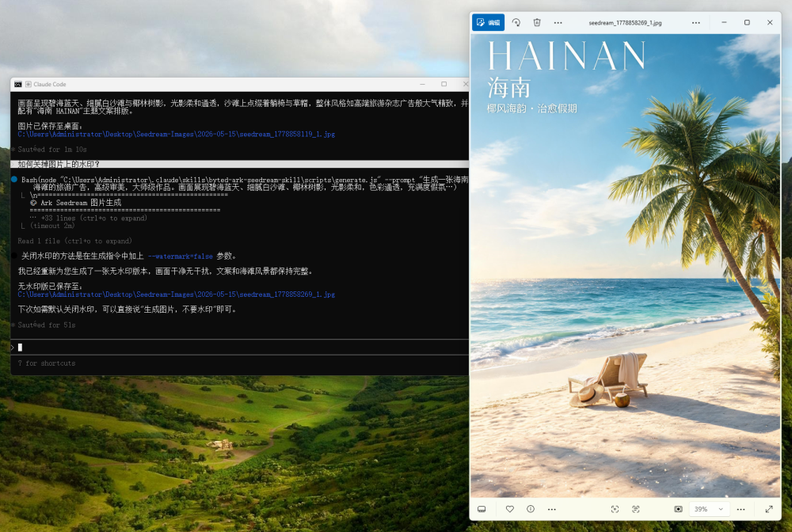This screenshot has height=532, width=792.
Task: Click the Claude Code window title text
Action: click(49, 84)
